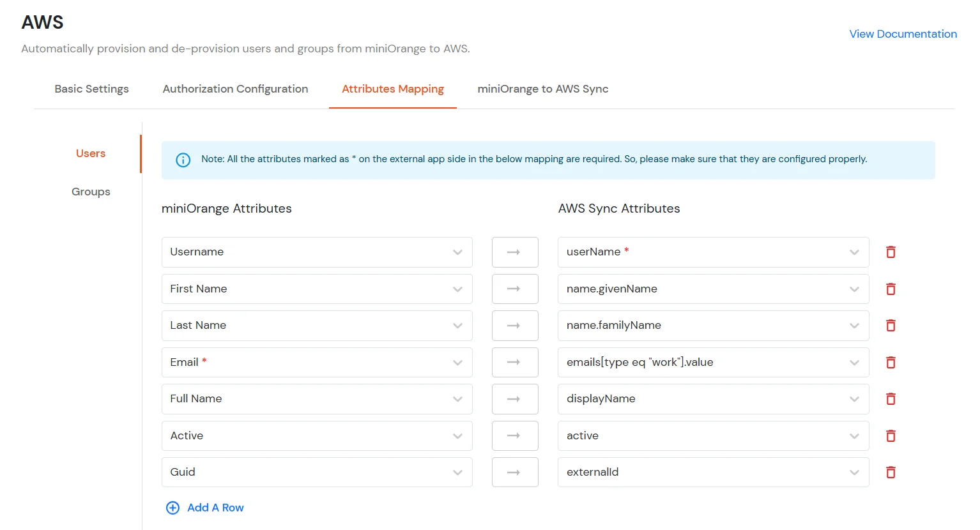Image resolution: width=980 pixels, height=530 pixels.
Task: Delete the Username to userName mapping row
Action: (890, 252)
